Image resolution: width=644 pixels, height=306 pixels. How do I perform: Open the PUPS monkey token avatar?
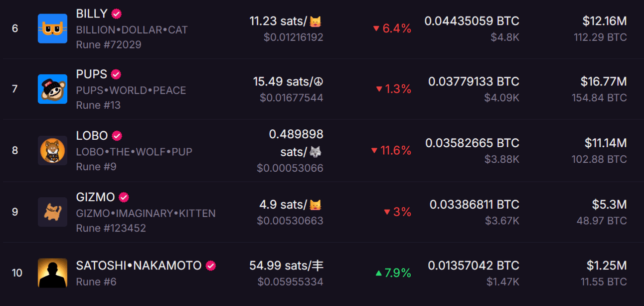(x=52, y=89)
